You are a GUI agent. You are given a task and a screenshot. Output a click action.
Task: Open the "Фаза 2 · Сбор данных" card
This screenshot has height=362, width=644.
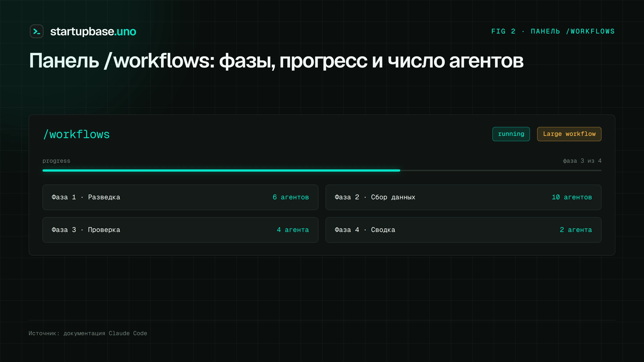(463, 197)
